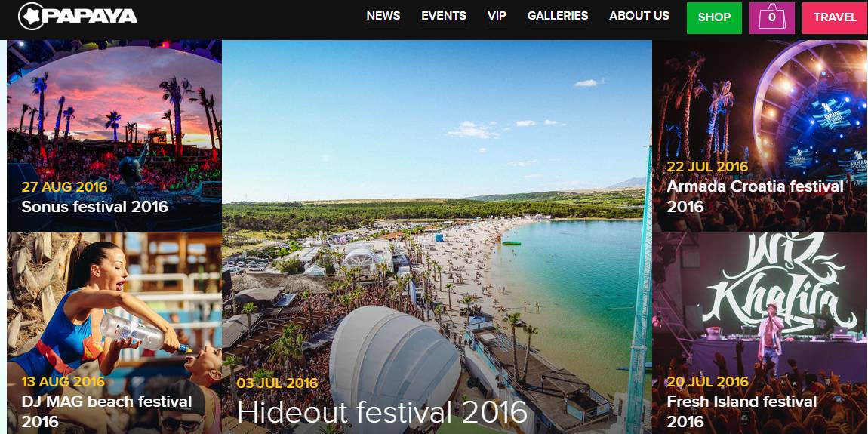
Task: Open Armada Croatia festival 2016 link
Action: pyautogui.click(x=755, y=196)
